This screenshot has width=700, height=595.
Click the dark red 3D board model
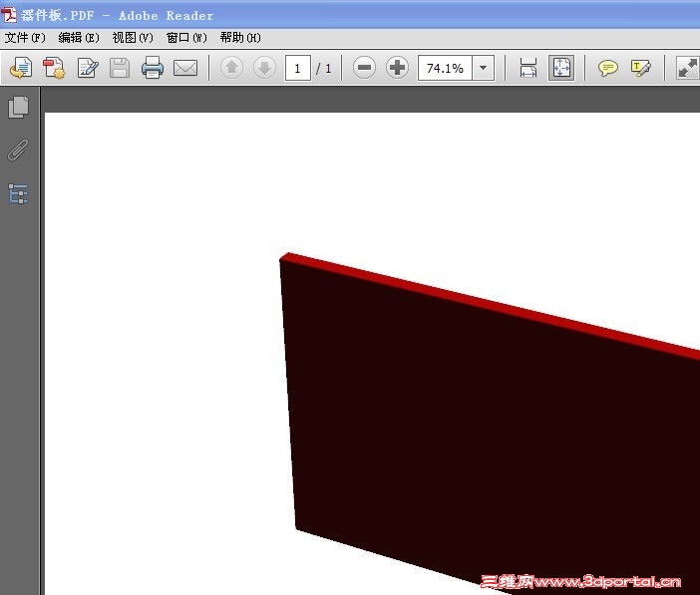491,424
